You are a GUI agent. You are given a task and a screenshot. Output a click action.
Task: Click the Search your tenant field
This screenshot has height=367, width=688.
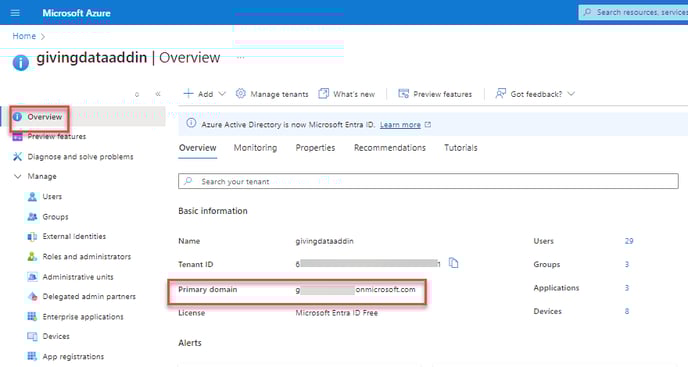click(x=428, y=181)
